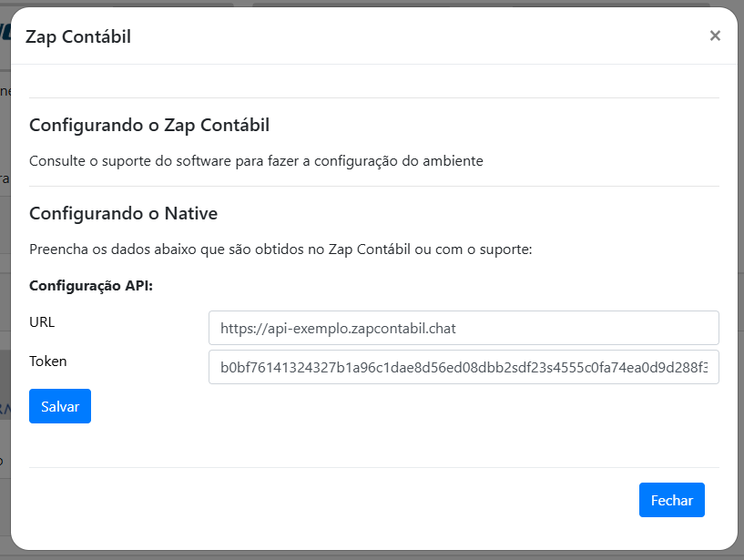
Task: Click the Token field label
Action: [x=47, y=361]
